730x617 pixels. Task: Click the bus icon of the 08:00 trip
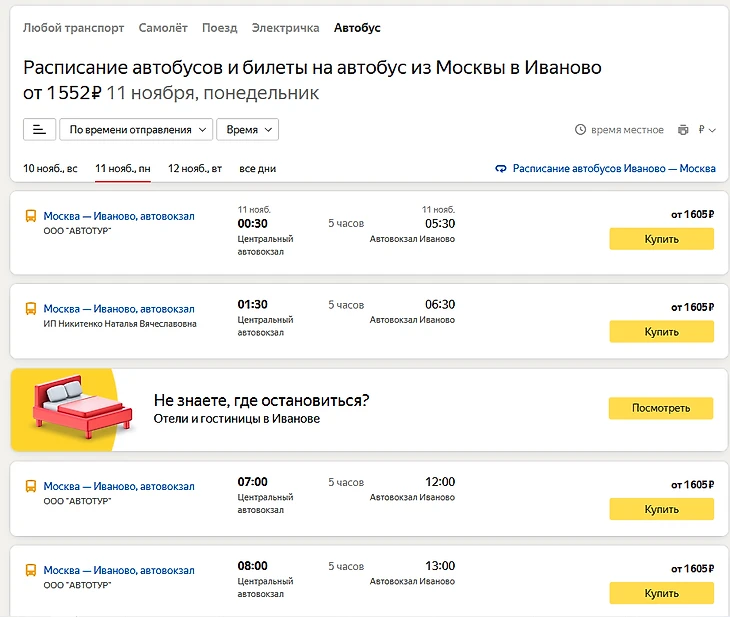[x=31, y=570]
